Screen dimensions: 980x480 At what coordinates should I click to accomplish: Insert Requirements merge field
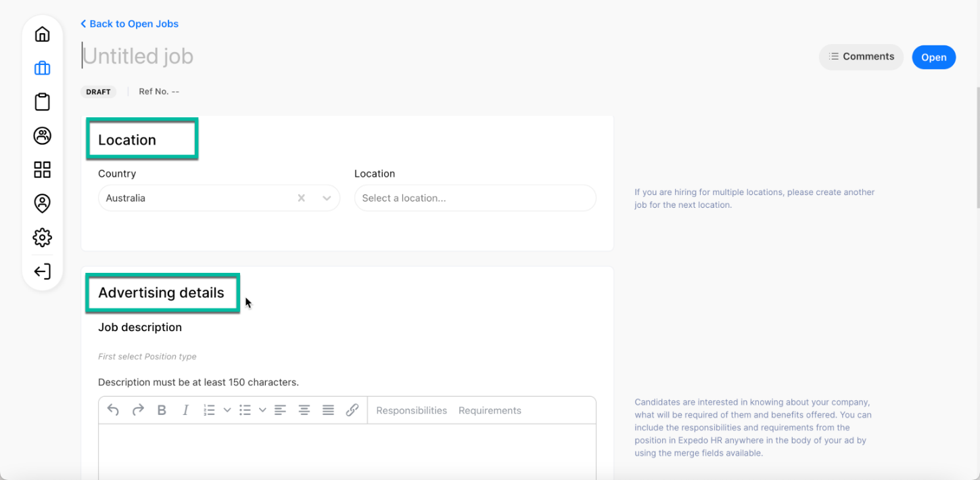coord(490,410)
